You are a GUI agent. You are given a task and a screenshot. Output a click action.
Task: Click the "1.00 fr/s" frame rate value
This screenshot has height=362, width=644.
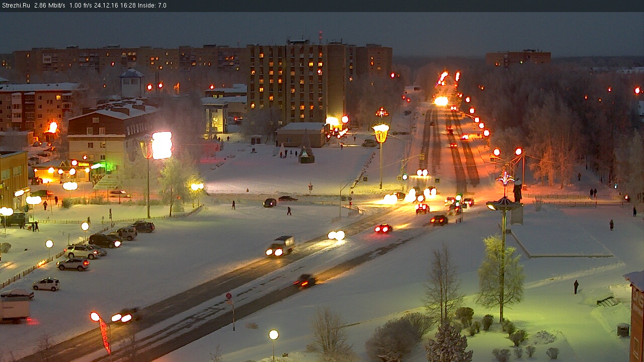[80, 6]
